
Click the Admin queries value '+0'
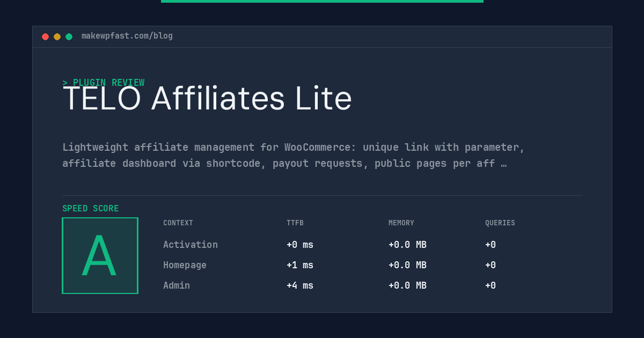[x=491, y=285]
